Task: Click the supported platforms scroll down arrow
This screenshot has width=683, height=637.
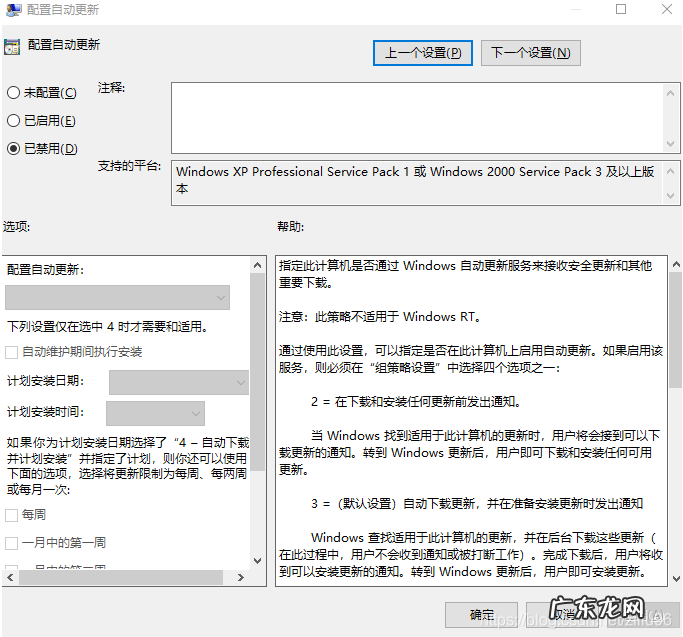Action: [x=670, y=196]
